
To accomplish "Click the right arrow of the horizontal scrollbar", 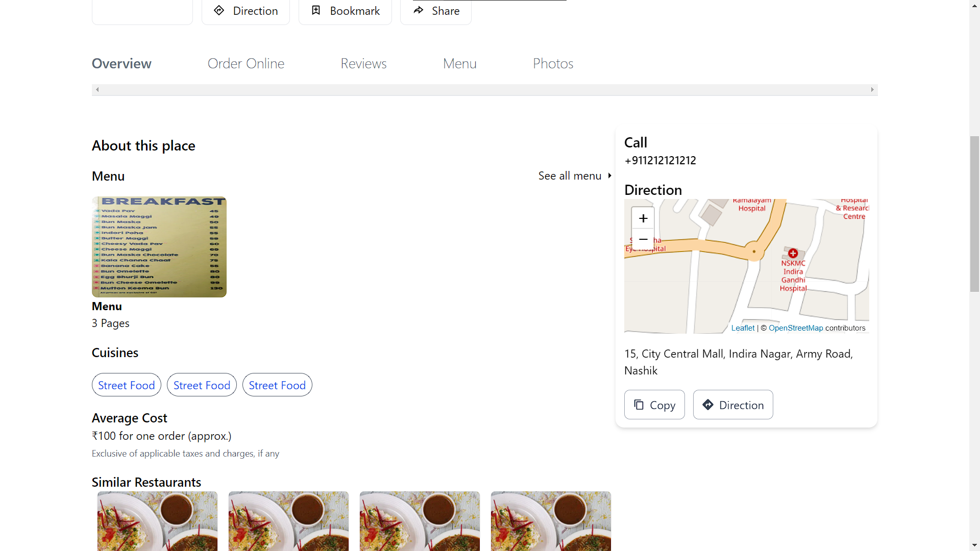I will [872, 89].
